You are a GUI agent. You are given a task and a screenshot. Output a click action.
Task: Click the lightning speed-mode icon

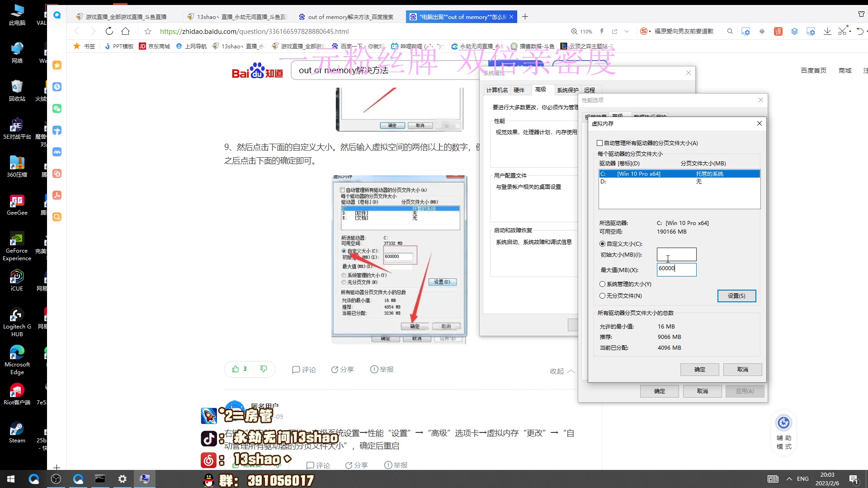pyautogui.click(x=602, y=31)
